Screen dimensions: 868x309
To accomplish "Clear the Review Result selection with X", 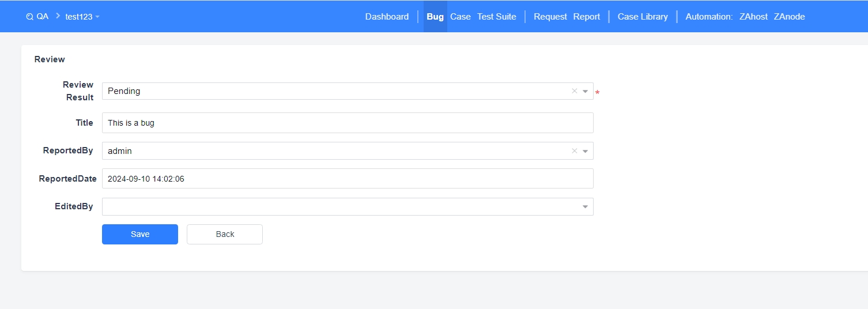I will tap(574, 91).
